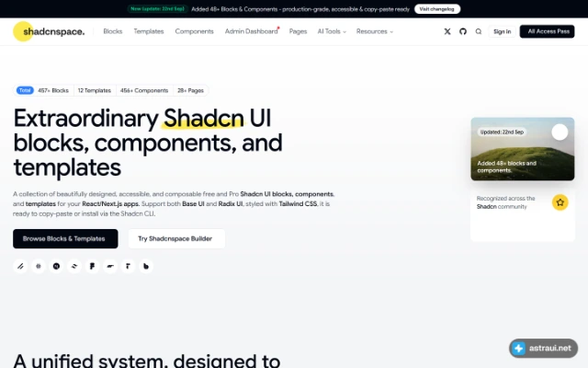Click 'Recognized across the Shadcn community' card
Screen dimensions: 588x368
523,216
